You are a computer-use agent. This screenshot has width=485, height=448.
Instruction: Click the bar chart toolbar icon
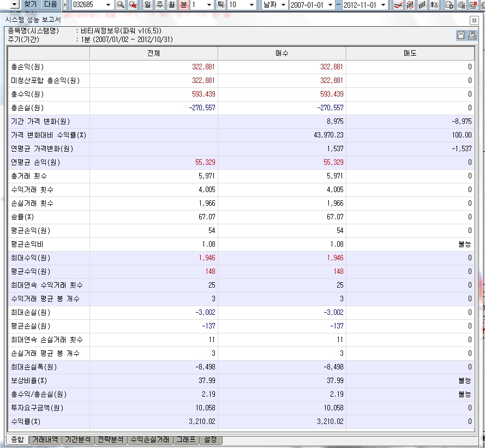(422, 5)
